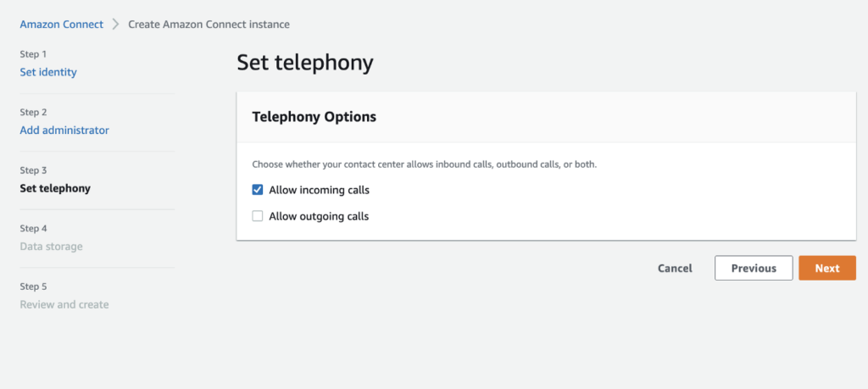Viewport: 868px width, 389px height.
Task: Click the inbound/outbound calls description text
Action: click(x=425, y=164)
